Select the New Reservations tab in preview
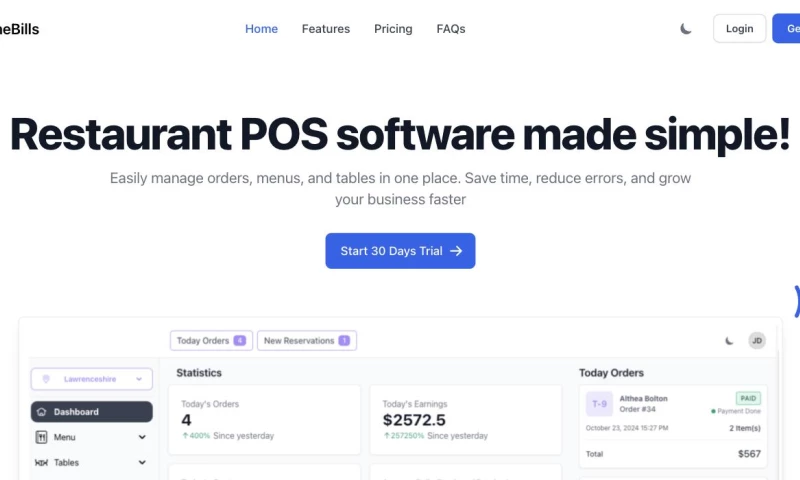Viewport: 800px width, 480px height. 307,341
